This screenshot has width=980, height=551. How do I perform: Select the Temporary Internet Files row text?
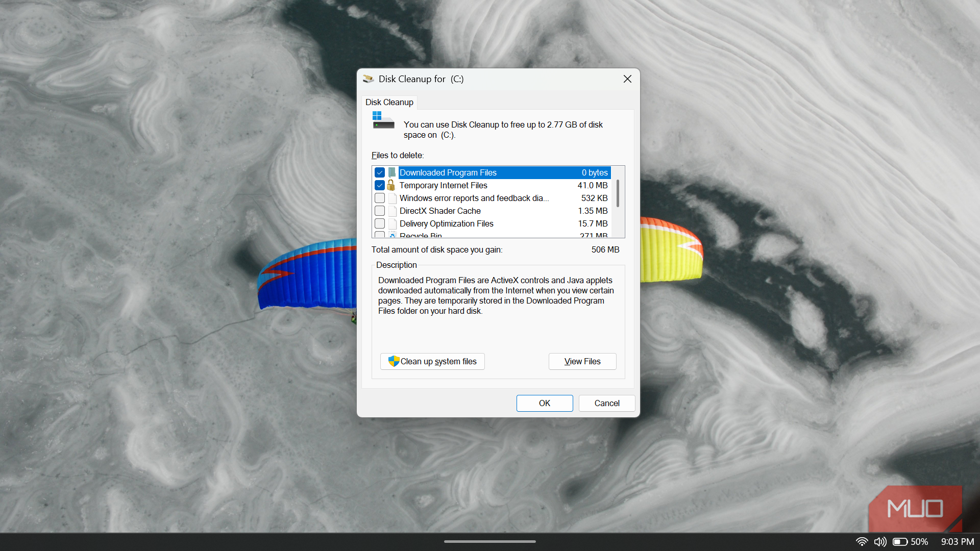(x=444, y=185)
